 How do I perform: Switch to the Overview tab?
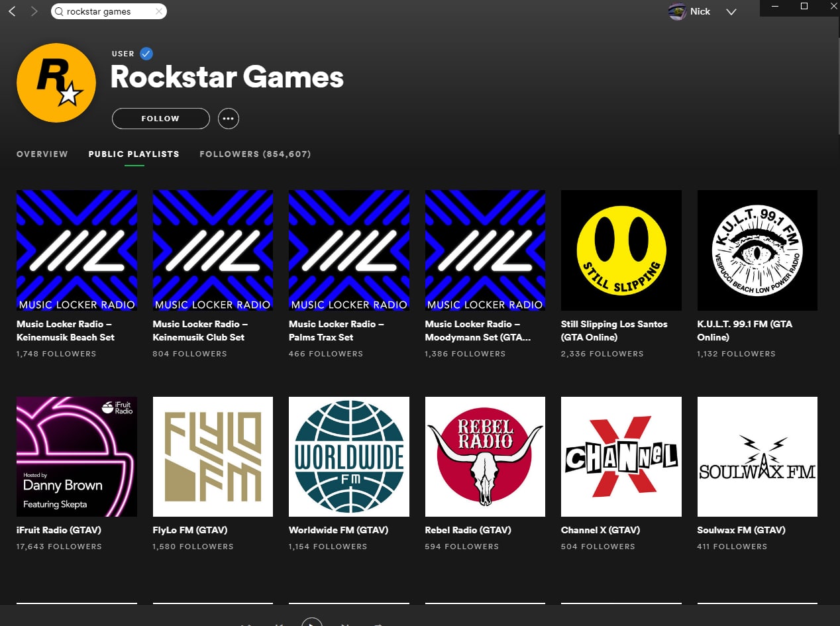(x=42, y=154)
